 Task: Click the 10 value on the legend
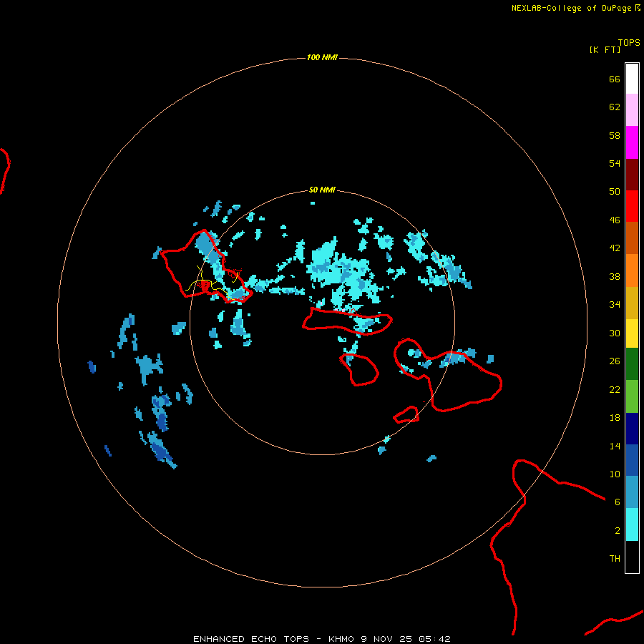click(615, 474)
